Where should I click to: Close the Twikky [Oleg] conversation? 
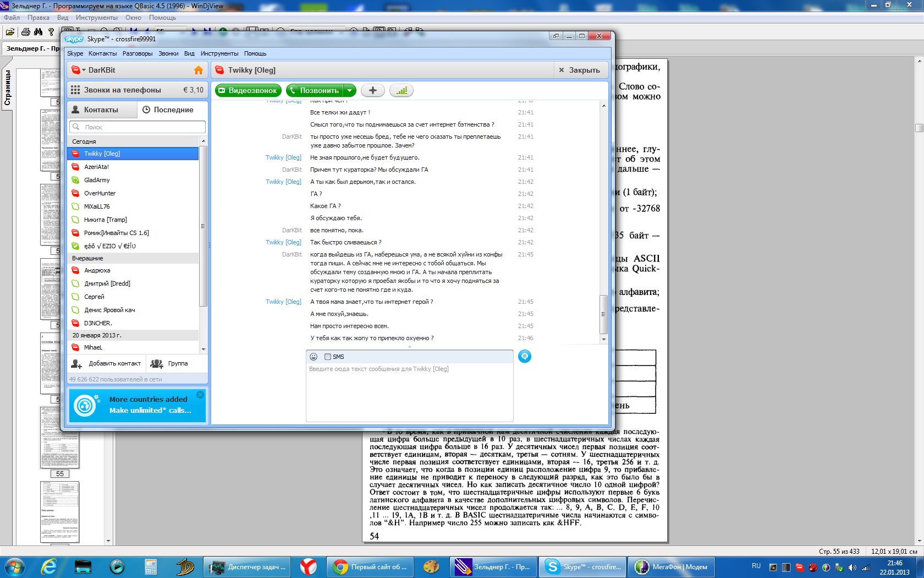click(x=579, y=70)
